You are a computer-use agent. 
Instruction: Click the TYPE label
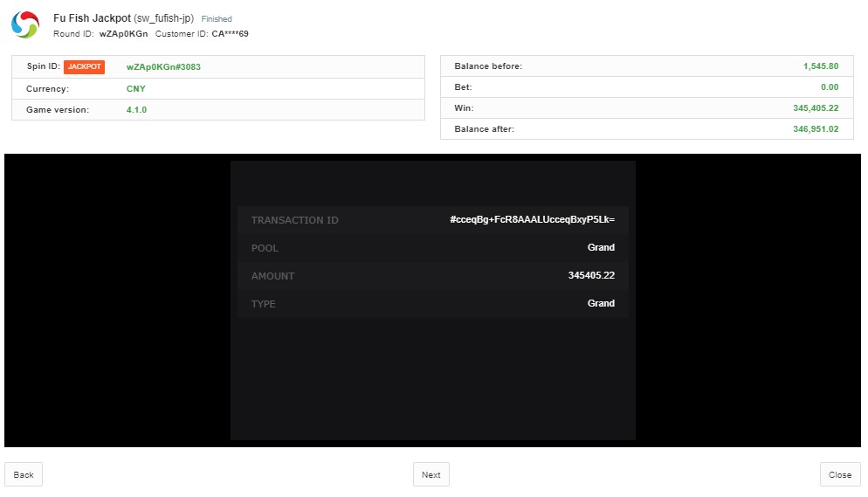coord(263,304)
